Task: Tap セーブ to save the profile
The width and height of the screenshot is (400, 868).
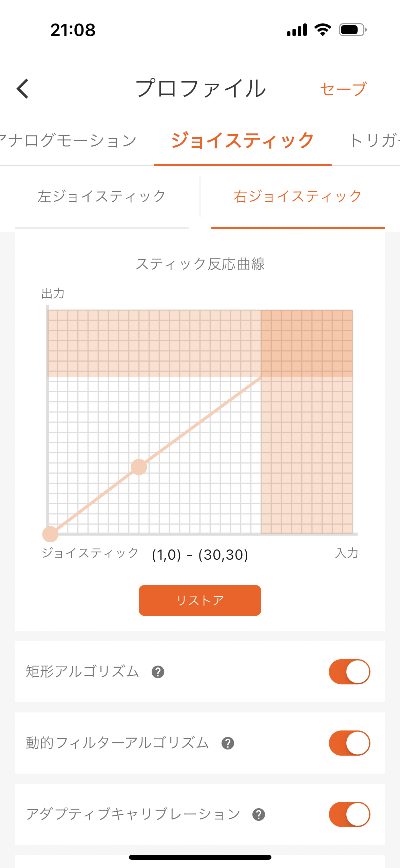Action: [343, 89]
